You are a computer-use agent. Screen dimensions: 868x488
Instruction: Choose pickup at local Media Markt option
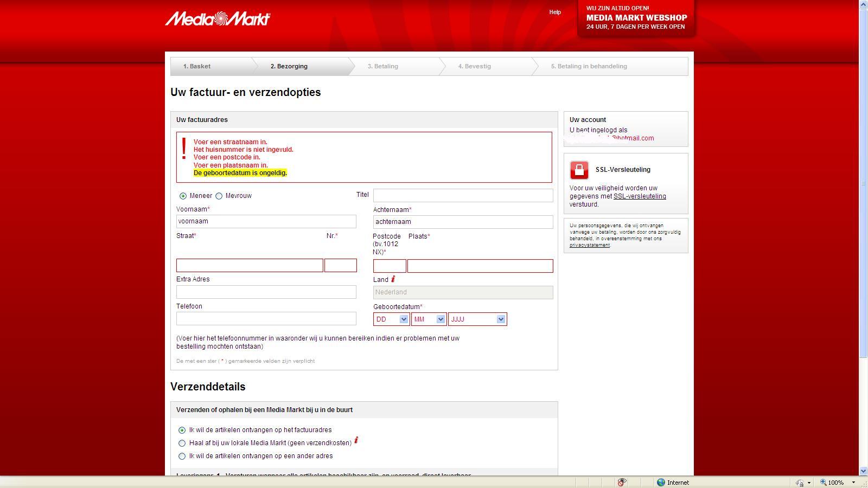(182, 443)
